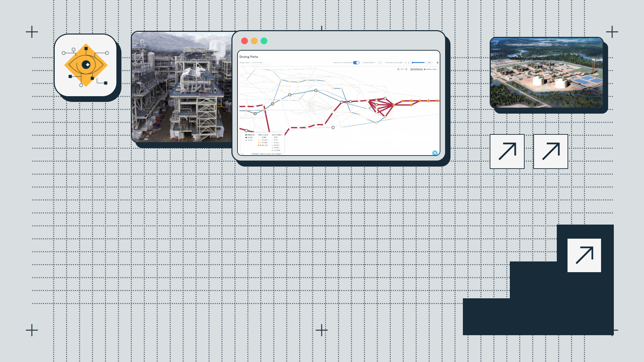This screenshot has height=362, width=644.
Task: Click the green traffic light button
Action: coord(264,41)
